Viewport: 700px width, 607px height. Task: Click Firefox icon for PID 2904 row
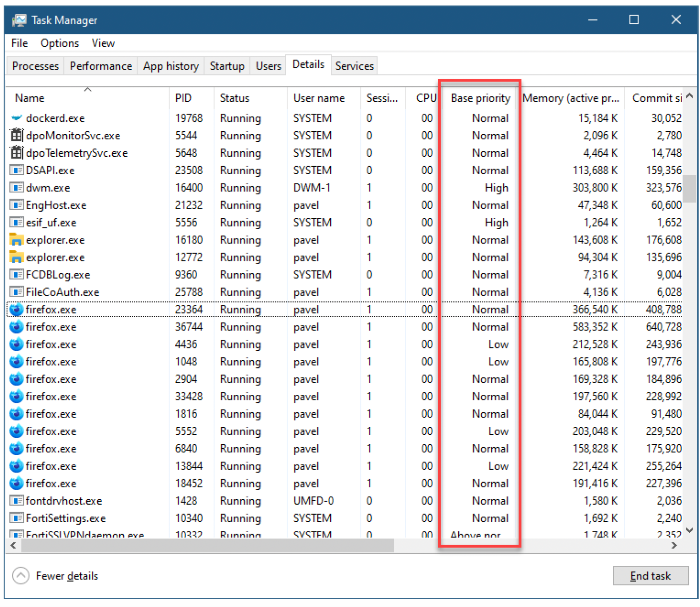point(17,379)
